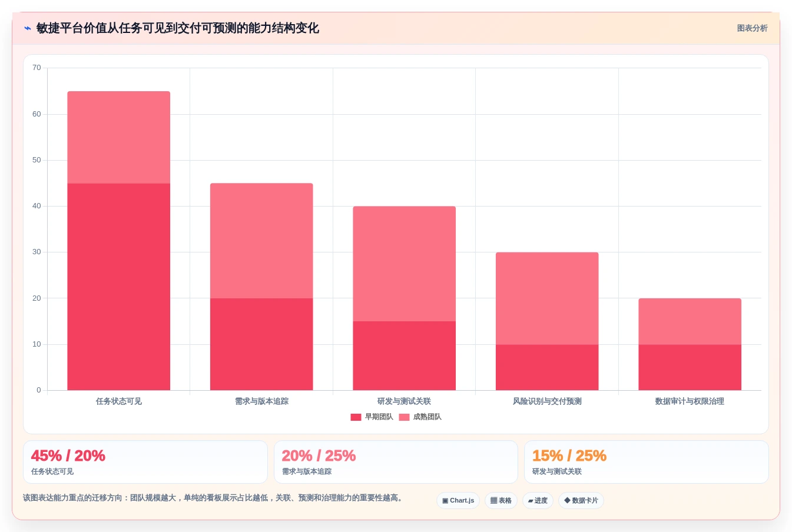Click the 需求与版本追踪 axis label
This screenshot has width=792, height=532.
(x=261, y=401)
